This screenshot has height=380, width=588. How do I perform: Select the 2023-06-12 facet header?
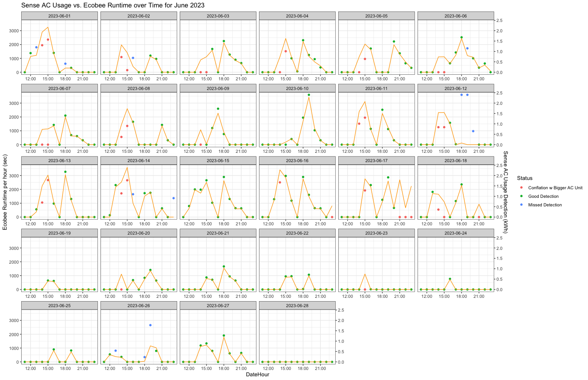(456, 88)
